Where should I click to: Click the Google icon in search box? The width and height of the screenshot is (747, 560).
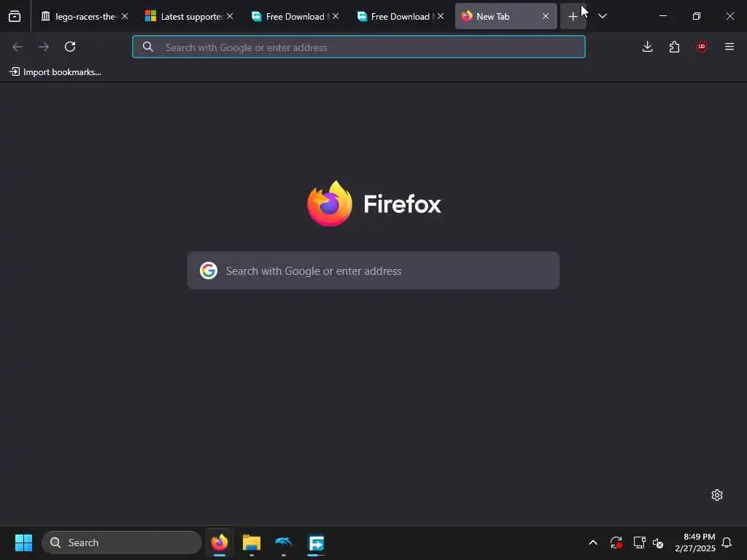209,271
